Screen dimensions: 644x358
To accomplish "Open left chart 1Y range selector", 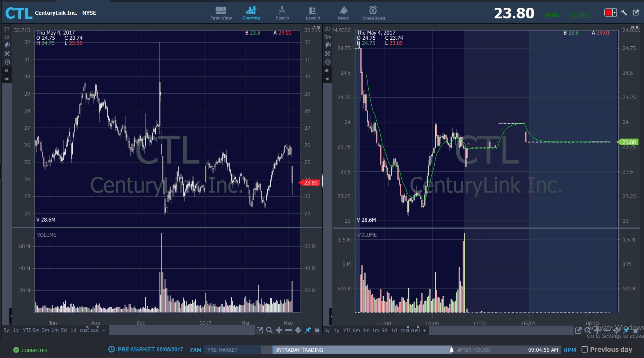I will (7, 29).
